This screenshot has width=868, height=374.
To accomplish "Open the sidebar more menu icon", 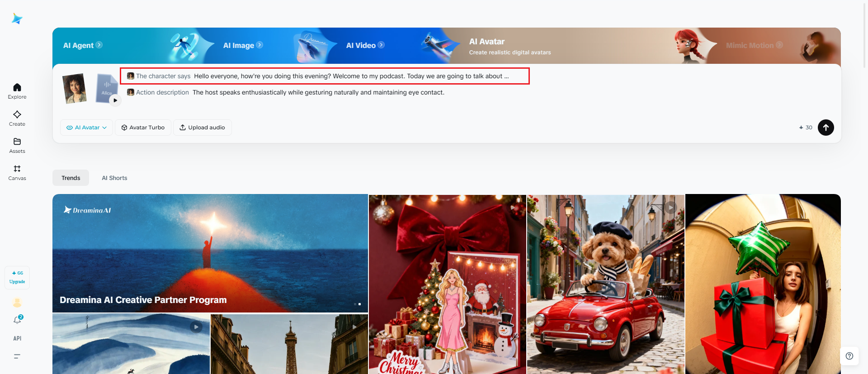I will pos(17,356).
